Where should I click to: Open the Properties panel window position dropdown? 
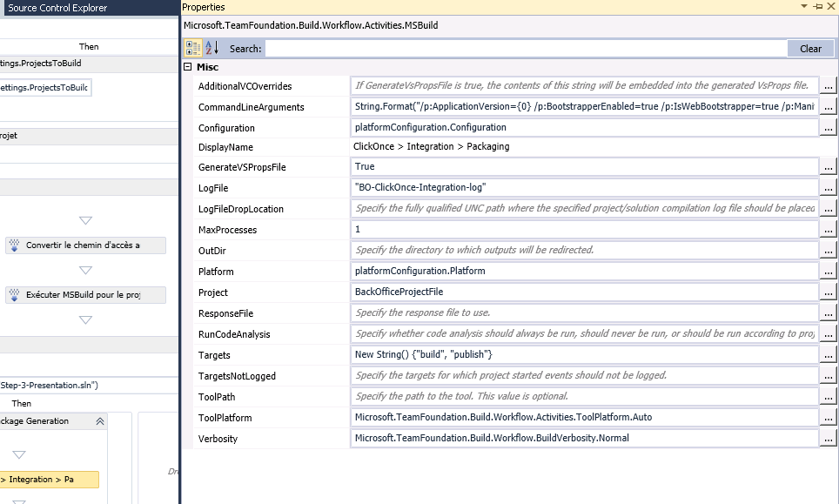[x=806, y=7]
